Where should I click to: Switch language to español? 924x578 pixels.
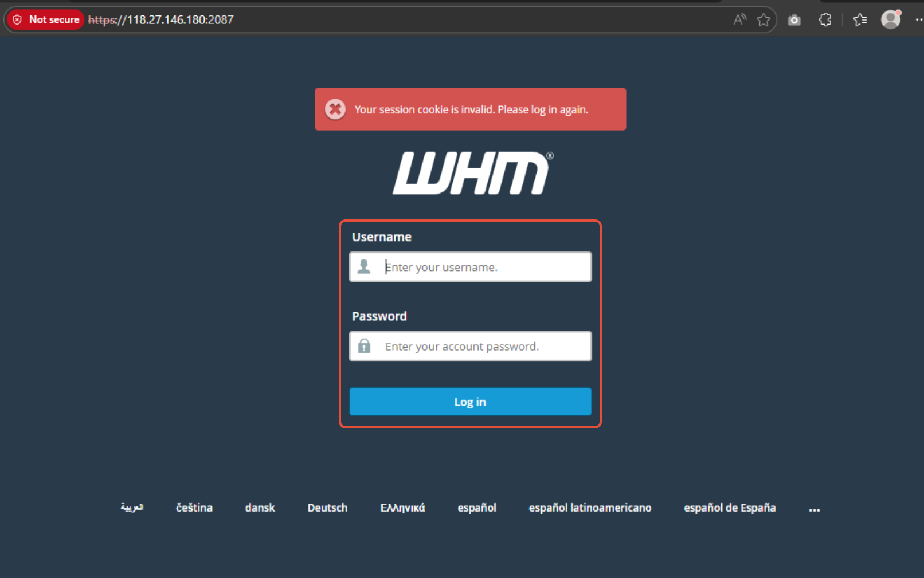pyautogui.click(x=477, y=508)
